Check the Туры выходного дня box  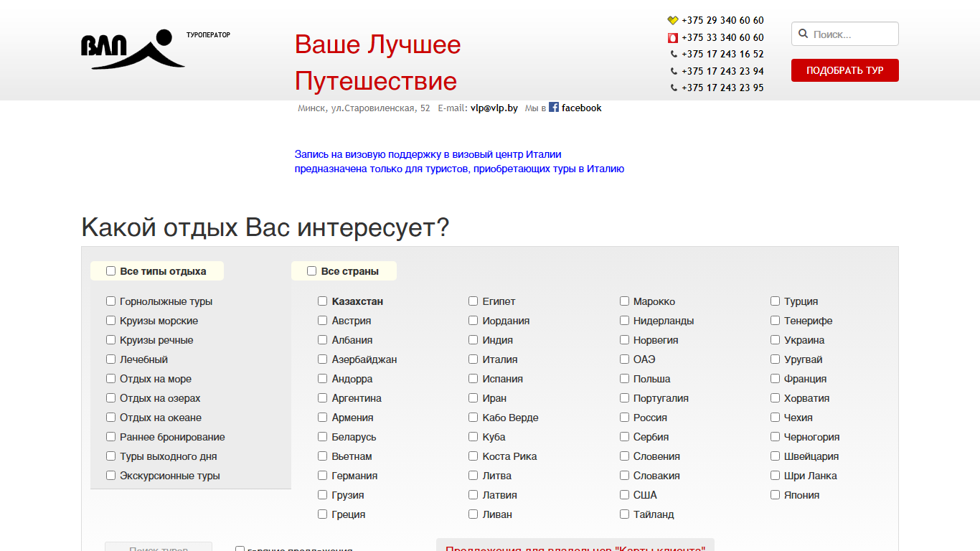(111, 456)
